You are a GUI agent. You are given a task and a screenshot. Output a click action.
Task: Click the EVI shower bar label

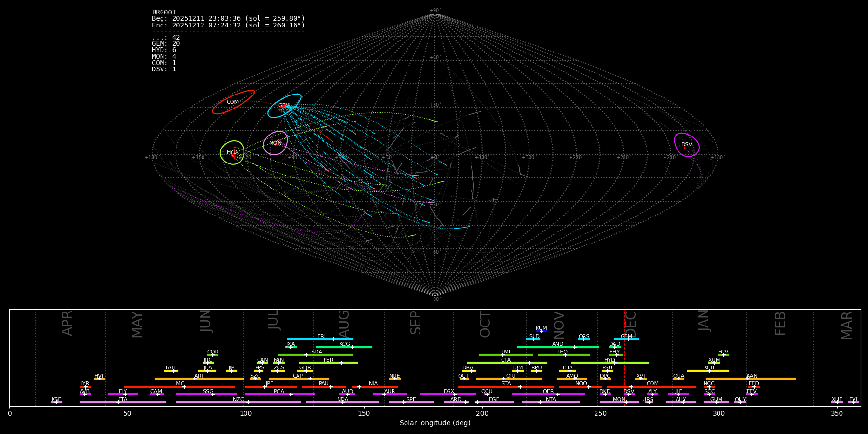[854, 399]
